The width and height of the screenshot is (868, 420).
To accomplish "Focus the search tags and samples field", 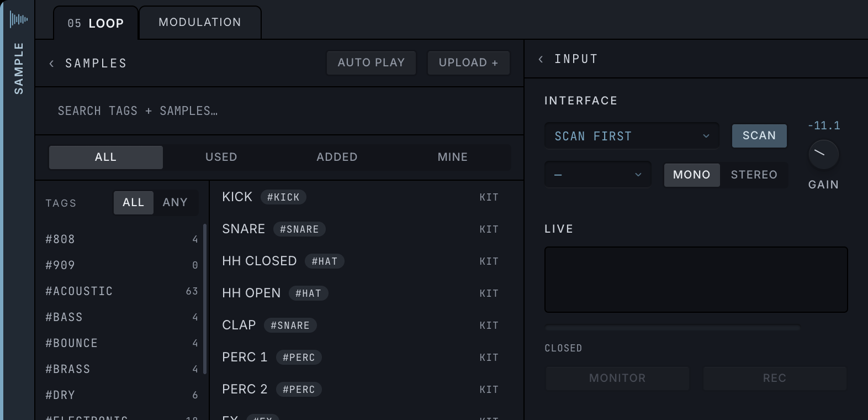I will click(279, 111).
